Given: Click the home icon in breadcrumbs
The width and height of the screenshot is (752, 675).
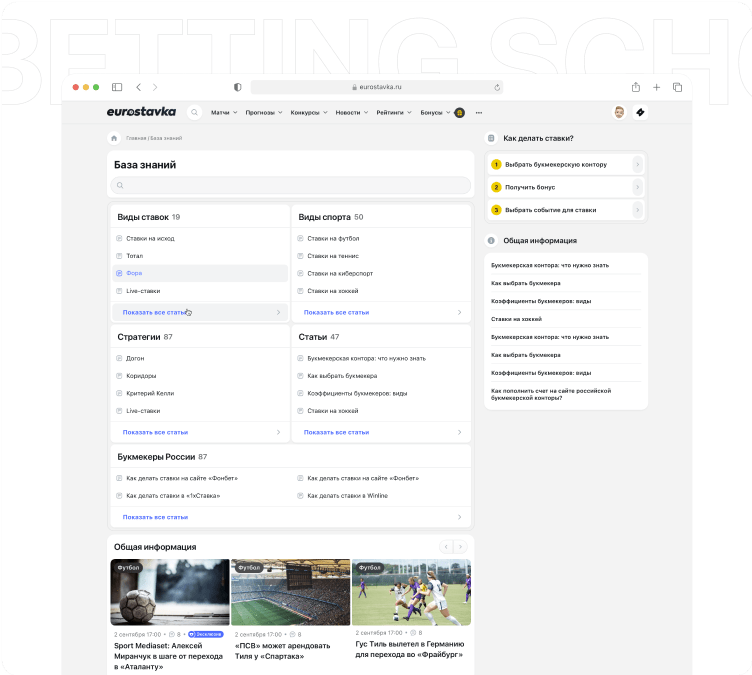Looking at the screenshot, I should (x=114, y=138).
